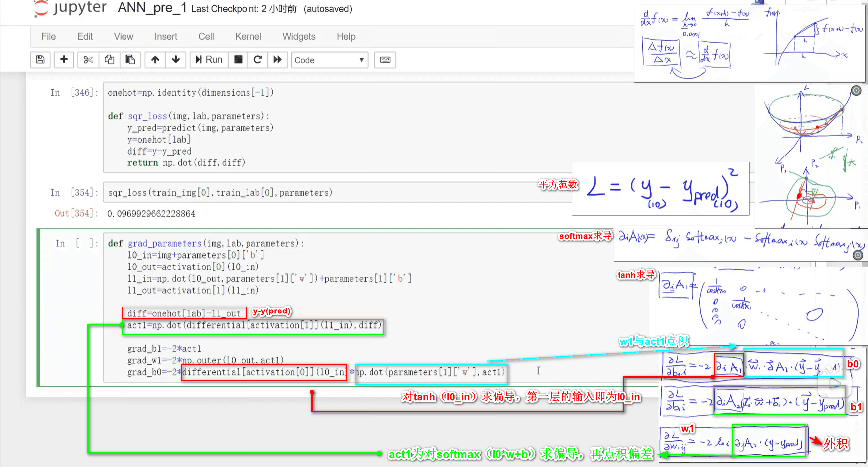Select the In [354] cell prompt

tap(74, 193)
